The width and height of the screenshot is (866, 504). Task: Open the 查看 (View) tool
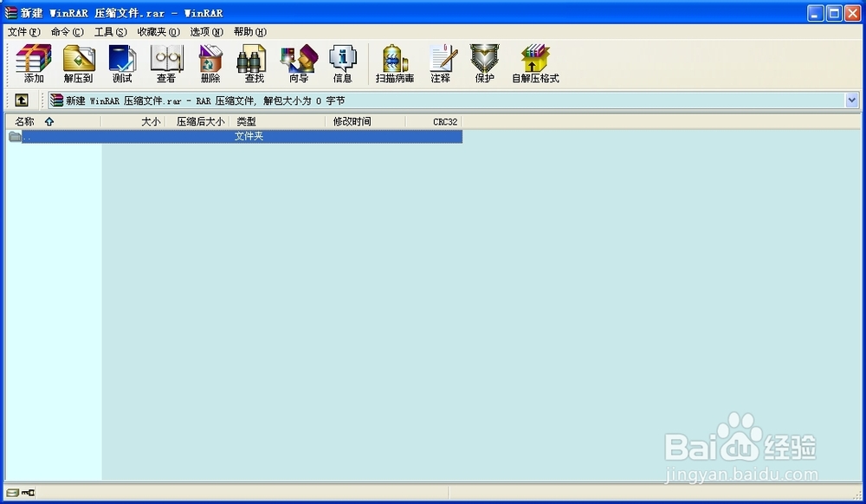click(x=166, y=63)
